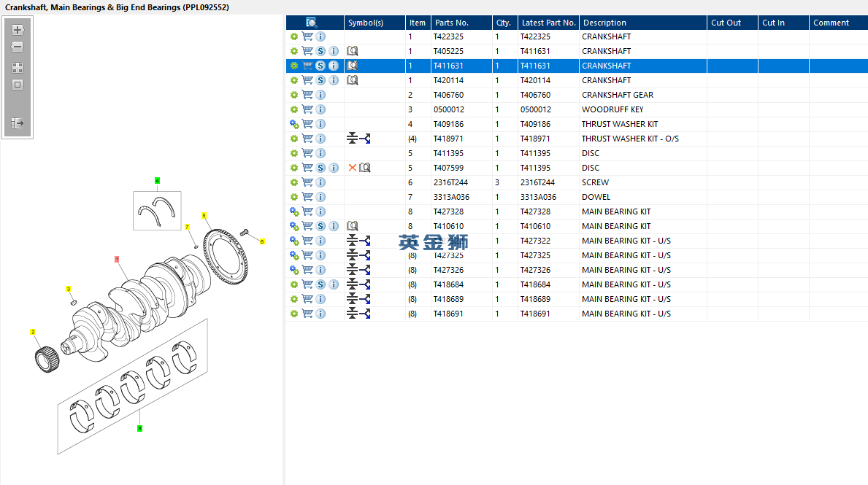Viewport: 868px width, 485px height.
Task: Click the single-square view button in the diagram toolbar
Action: pyautogui.click(x=18, y=85)
